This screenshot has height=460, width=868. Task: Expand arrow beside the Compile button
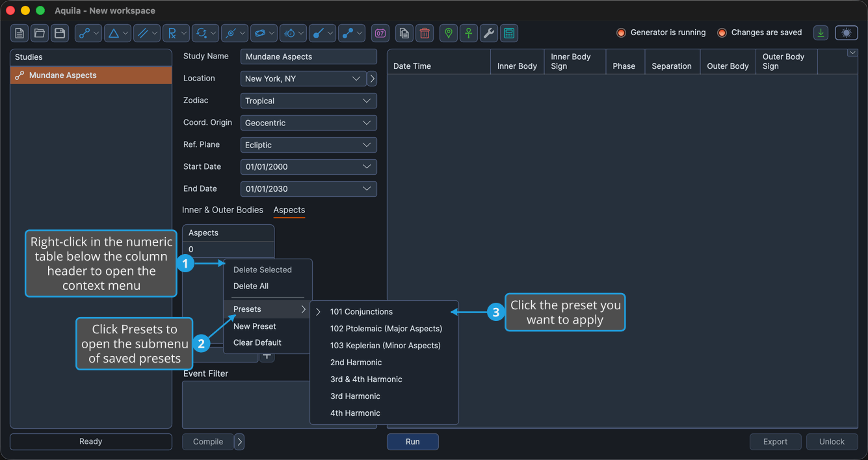239,442
